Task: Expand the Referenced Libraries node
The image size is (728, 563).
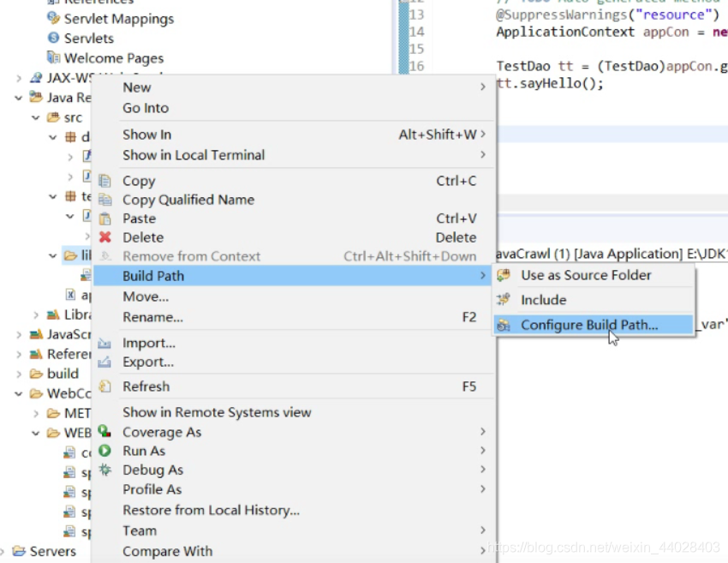Action: [19, 355]
